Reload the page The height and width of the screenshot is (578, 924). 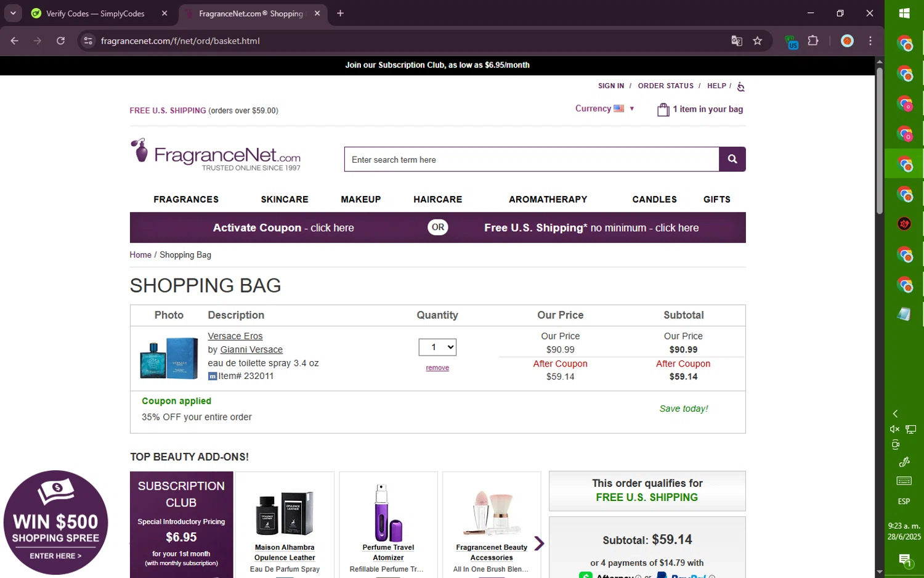point(60,41)
